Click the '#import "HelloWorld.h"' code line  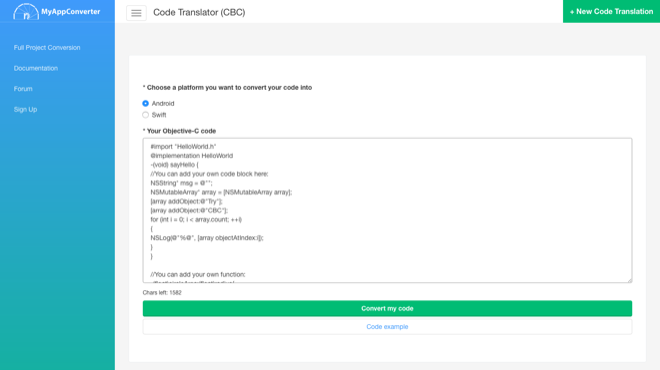pyautogui.click(x=183, y=146)
